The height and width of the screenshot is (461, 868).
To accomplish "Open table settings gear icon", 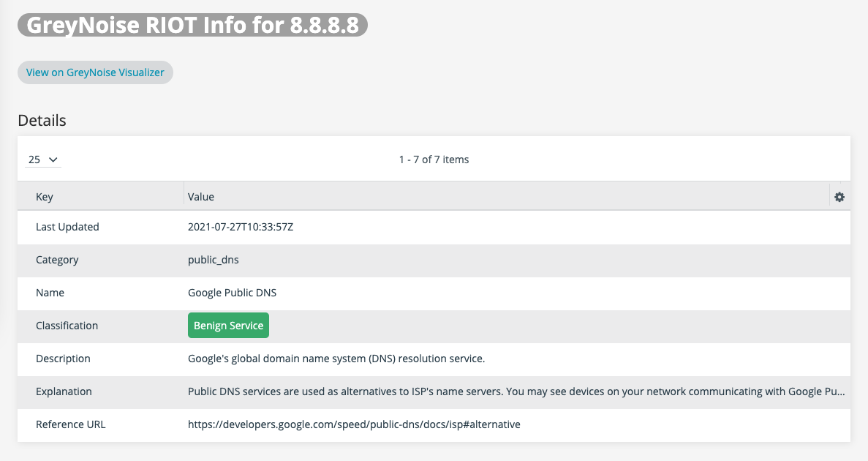I will coord(839,197).
